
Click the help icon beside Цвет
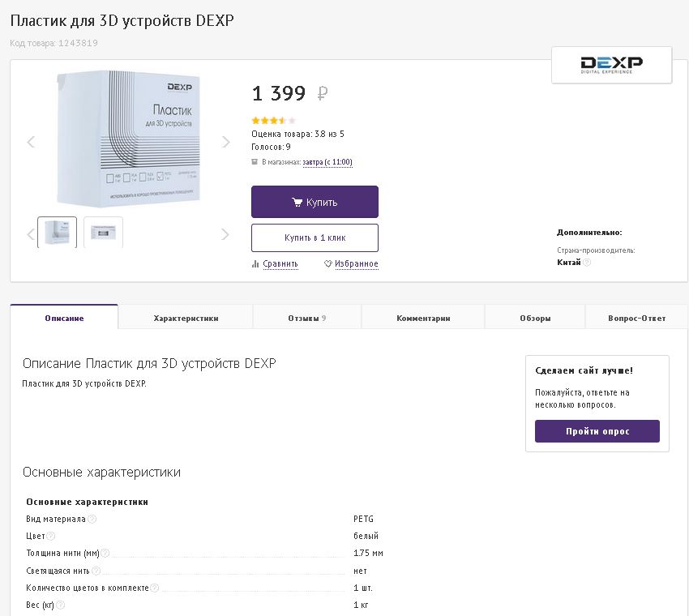[x=51, y=537]
